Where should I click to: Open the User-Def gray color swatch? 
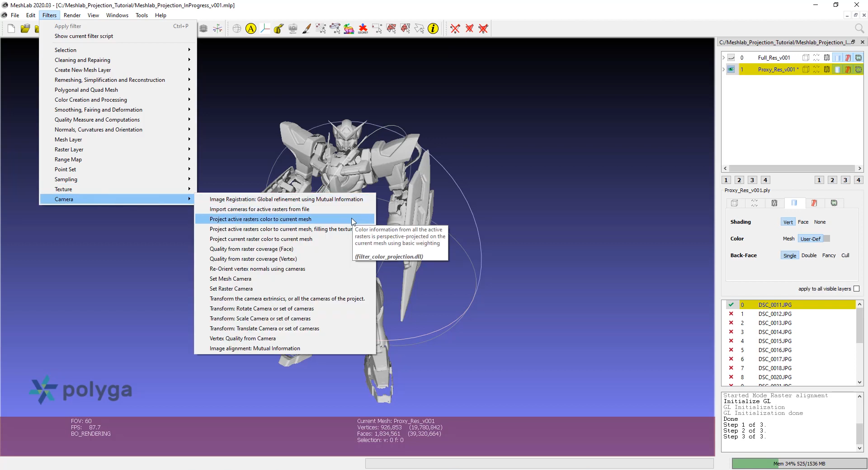coord(827,239)
